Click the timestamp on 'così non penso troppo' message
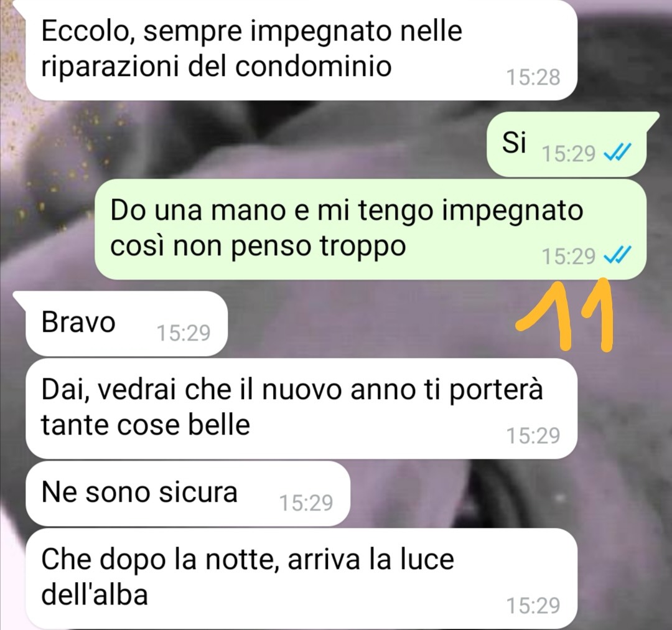This screenshot has height=630, width=672. [x=569, y=256]
